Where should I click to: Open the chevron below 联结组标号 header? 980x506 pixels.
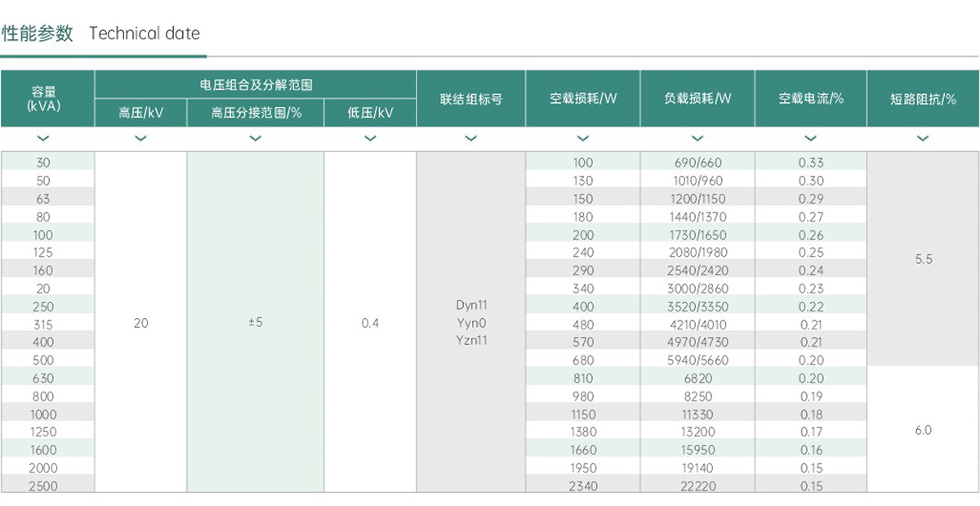[x=470, y=138]
